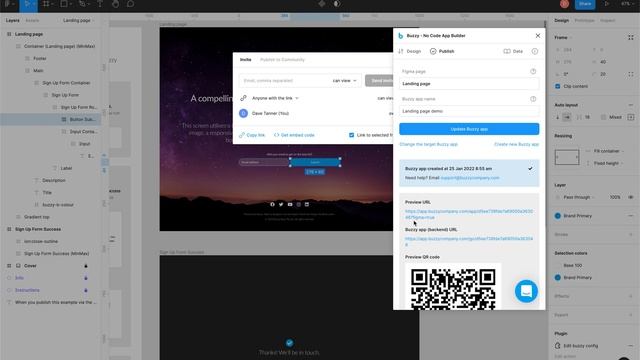Open the can view permission dropdown
The image size is (640, 360).
[344, 81]
